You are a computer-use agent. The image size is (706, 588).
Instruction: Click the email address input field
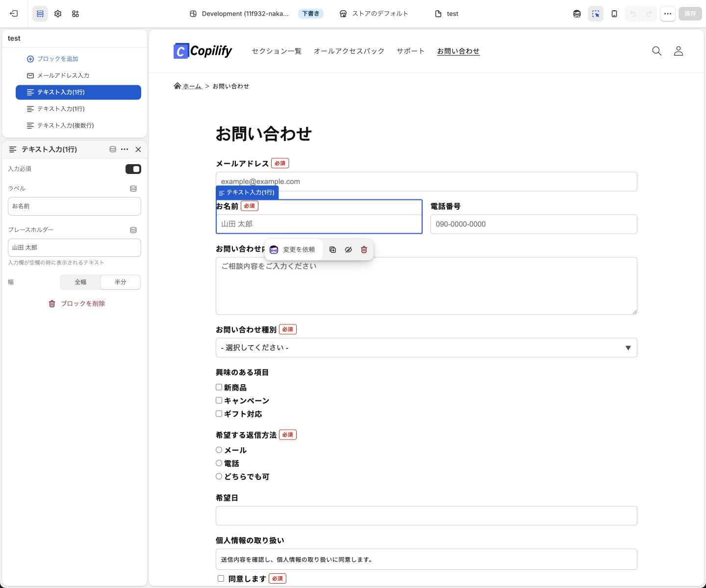pos(427,181)
